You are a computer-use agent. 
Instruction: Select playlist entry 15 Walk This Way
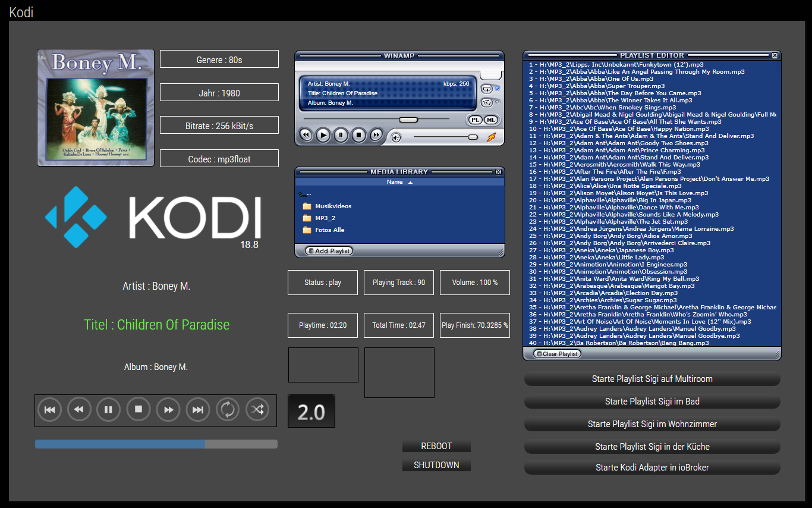pos(614,164)
